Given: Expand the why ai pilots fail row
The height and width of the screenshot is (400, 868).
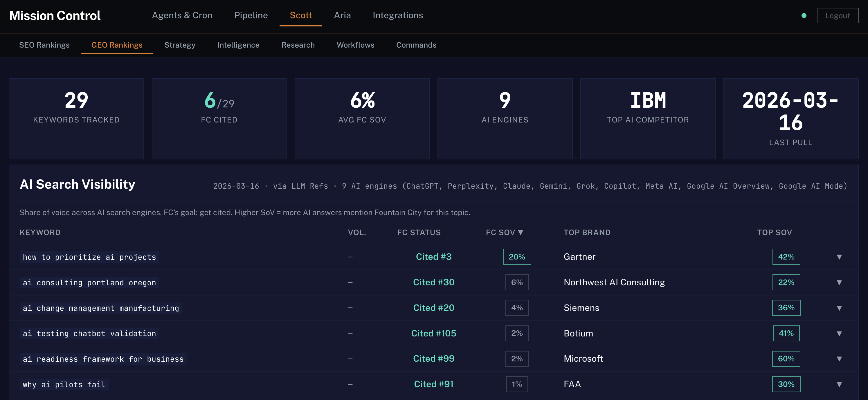Looking at the screenshot, I should [839, 384].
